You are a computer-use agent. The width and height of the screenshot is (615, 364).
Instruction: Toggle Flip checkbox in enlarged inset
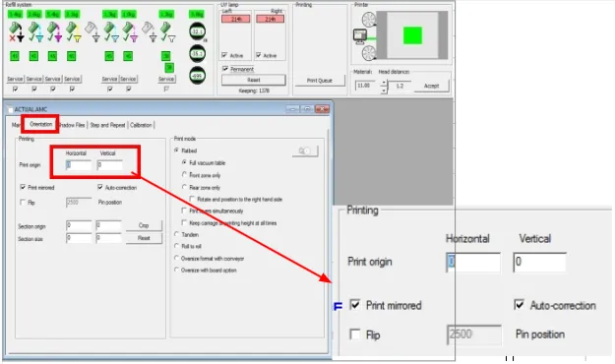click(x=355, y=334)
